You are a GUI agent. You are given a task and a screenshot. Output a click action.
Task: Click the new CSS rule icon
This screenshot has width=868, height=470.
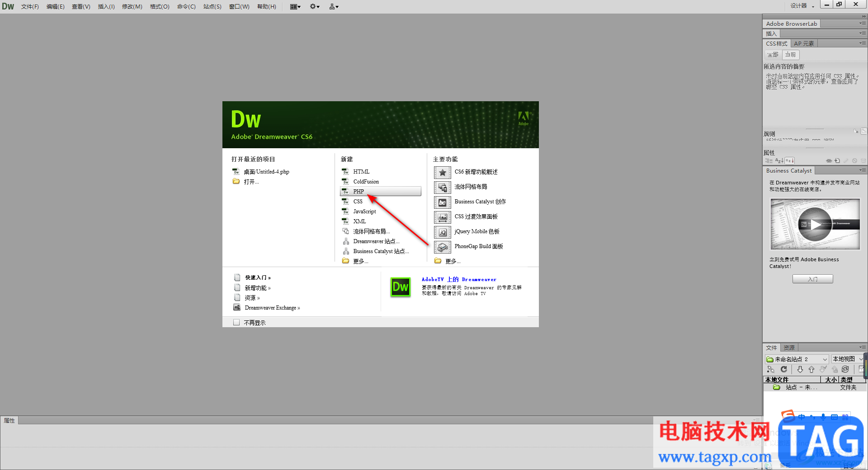[837, 160]
